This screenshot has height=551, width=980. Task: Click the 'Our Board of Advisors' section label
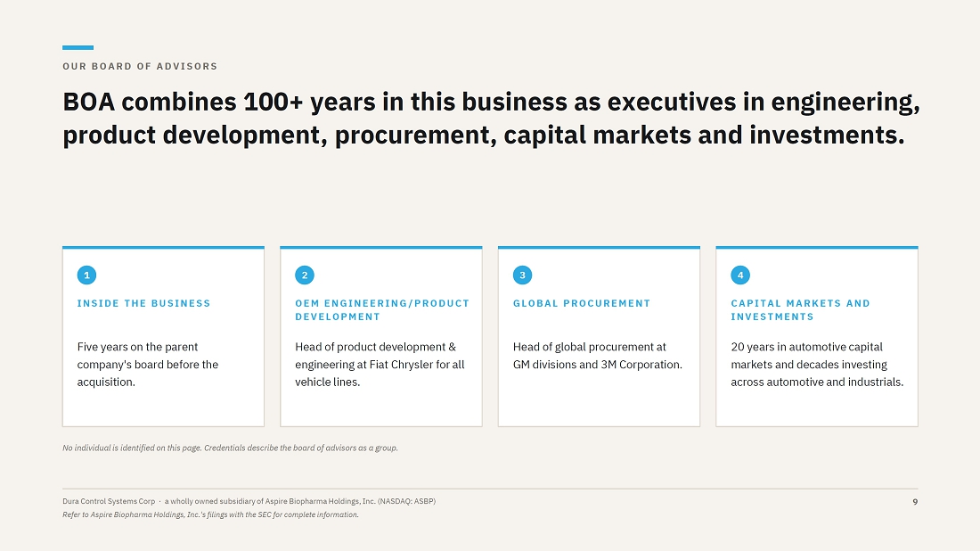(140, 66)
